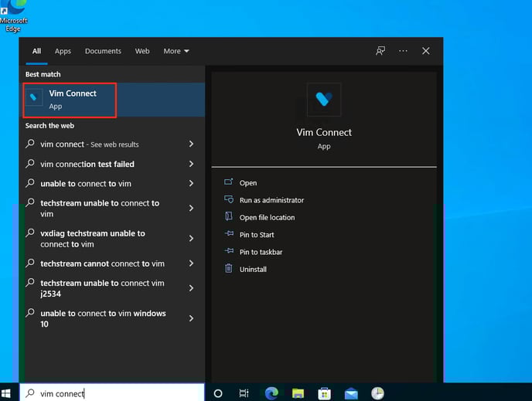
Task: Switch to the Documents tab
Action: point(103,51)
